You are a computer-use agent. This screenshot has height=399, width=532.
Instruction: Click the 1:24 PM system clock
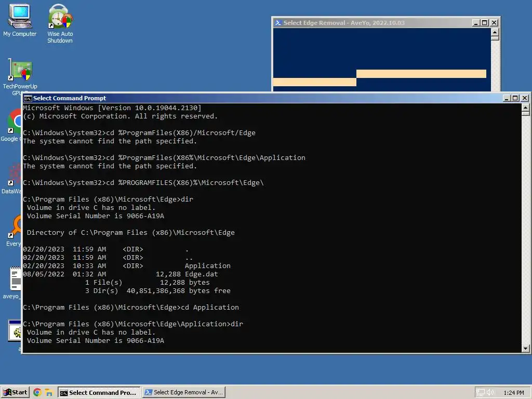(x=513, y=393)
